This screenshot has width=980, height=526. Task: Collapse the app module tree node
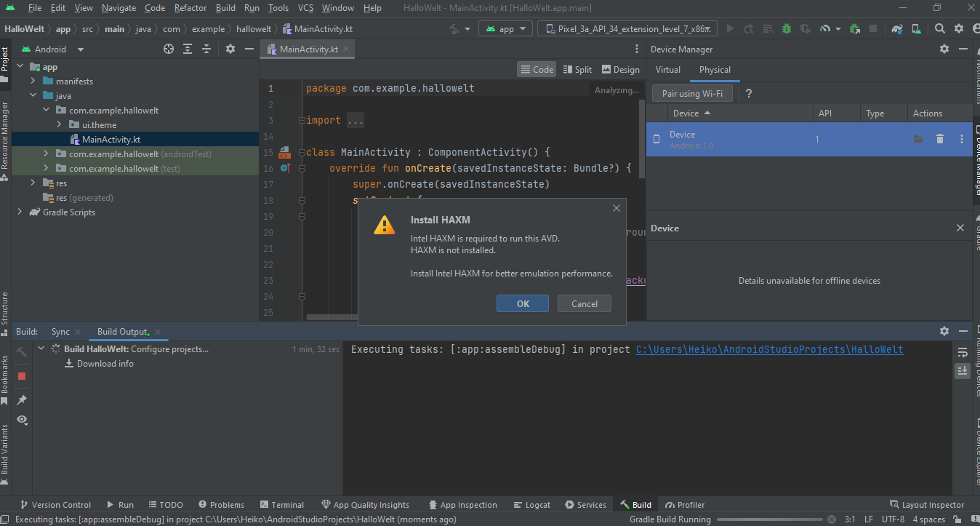pyautogui.click(x=20, y=66)
